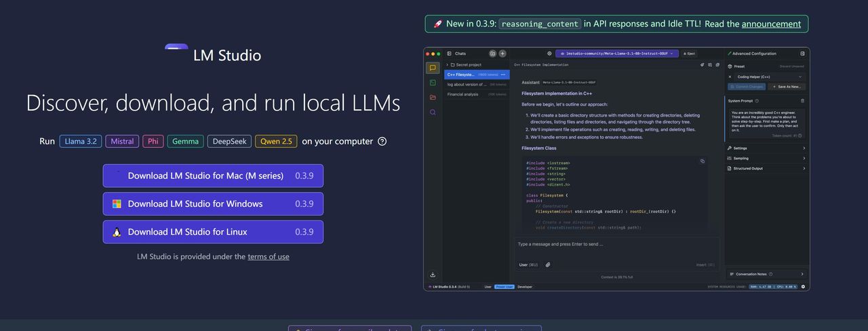Click the Eject button beside model selector
The width and height of the screenshot is (868, 331).
(x=689, y=54)
